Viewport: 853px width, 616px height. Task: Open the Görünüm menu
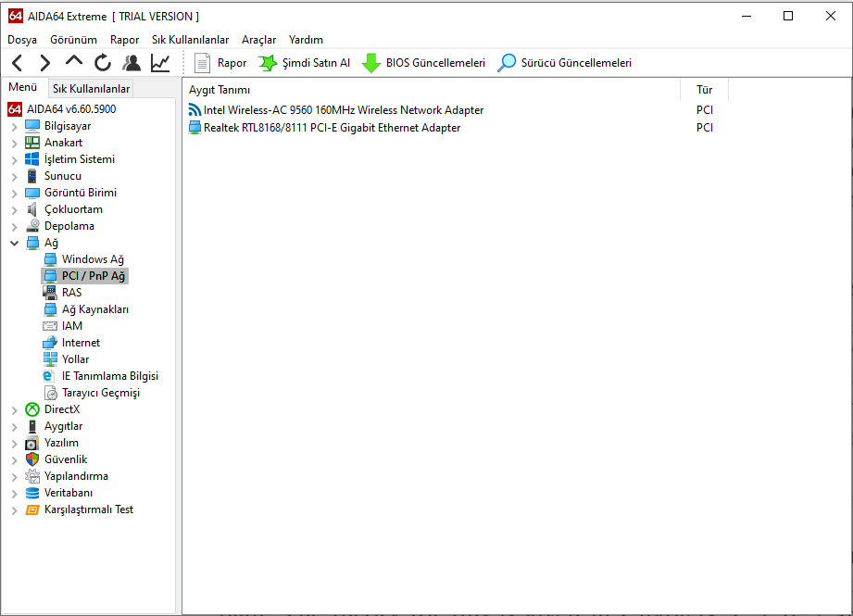(x=73, y=40)
